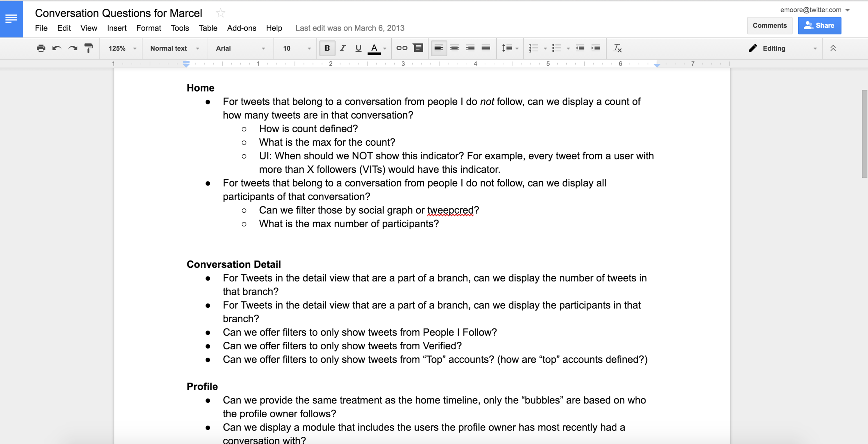Align text left
868x444 pixels.
click(439, 48)
